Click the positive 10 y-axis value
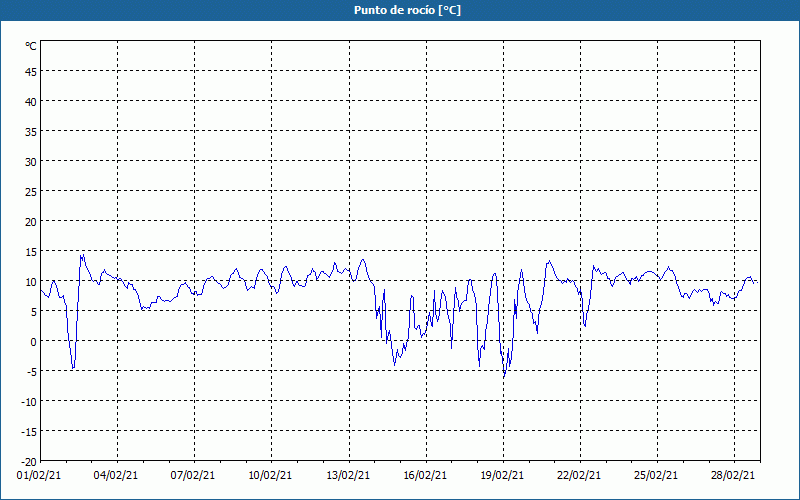Image resolution: width=800 pixels, height=500 pixels. tap(31, 282)
